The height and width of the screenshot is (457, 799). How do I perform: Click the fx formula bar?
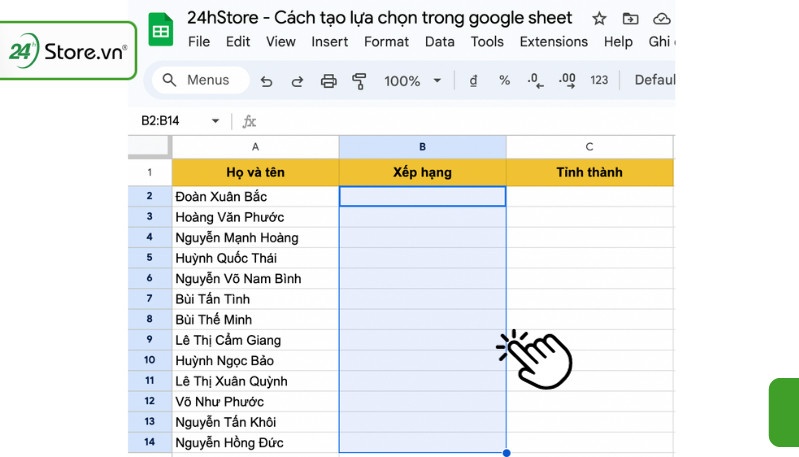click(459, 121)
